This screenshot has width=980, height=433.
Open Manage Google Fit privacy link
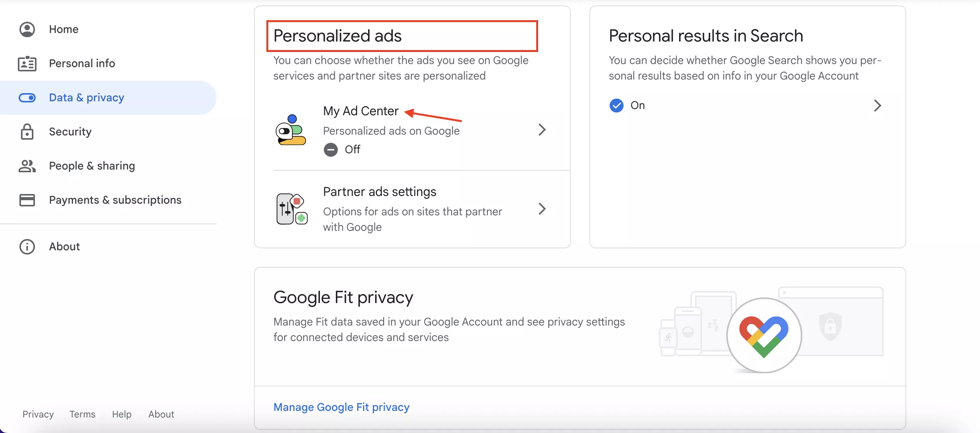click(341, 407)
